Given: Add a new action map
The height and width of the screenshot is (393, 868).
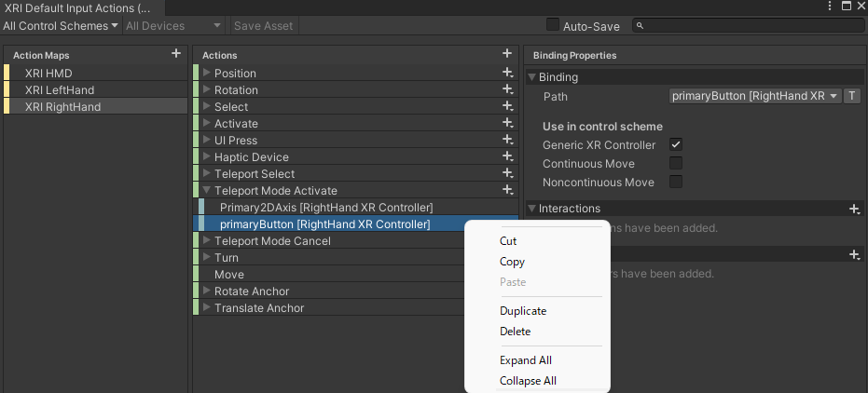Looking at the screenshot, I should 176,54.
